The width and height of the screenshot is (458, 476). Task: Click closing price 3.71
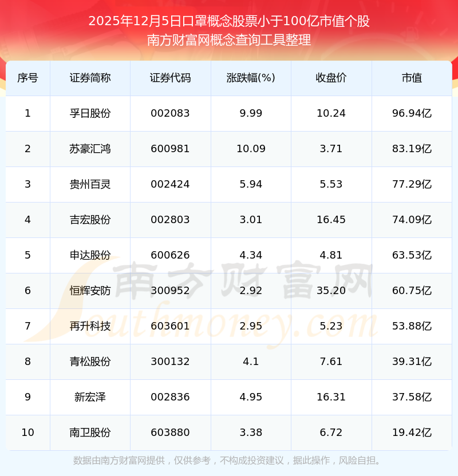click(x=331, y=149)
